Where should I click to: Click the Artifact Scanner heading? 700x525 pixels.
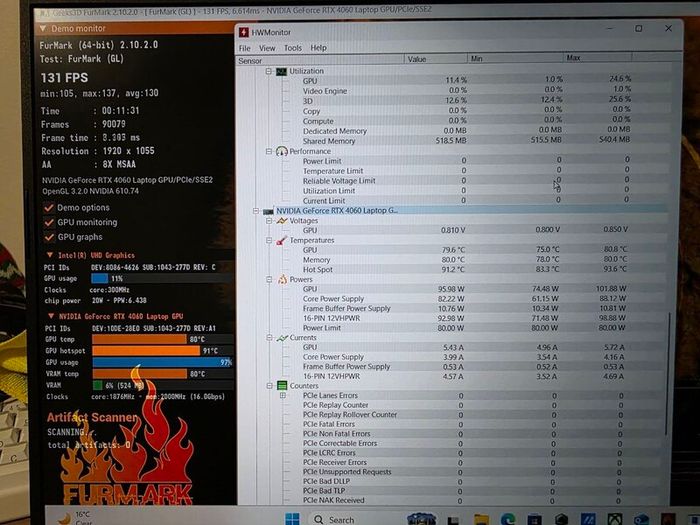coord(93,417)
